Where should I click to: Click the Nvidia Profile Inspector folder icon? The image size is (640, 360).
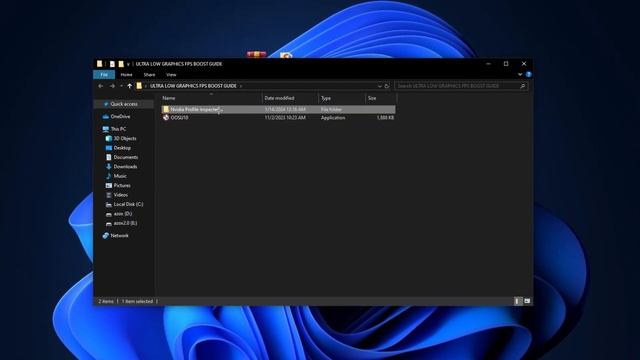(166, 109)
